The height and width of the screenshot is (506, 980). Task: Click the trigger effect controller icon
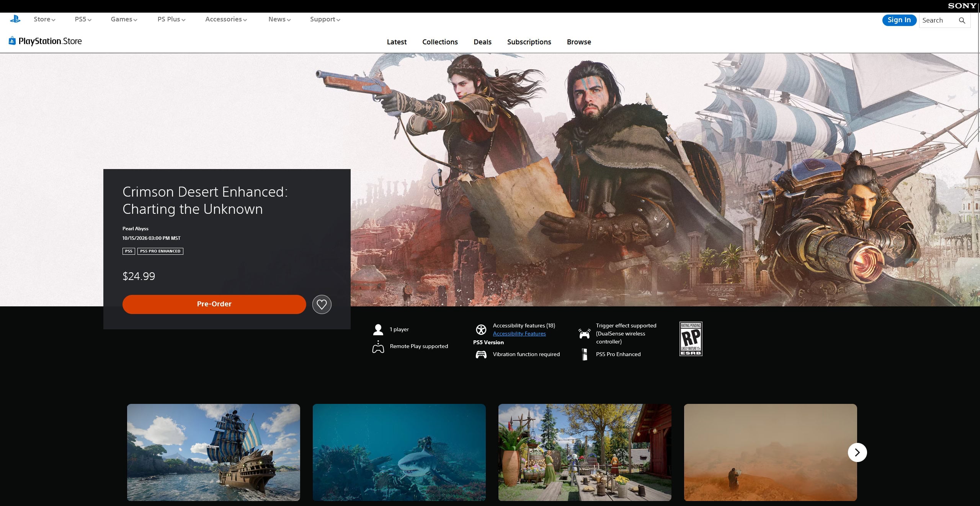click(x=584, y=334)
